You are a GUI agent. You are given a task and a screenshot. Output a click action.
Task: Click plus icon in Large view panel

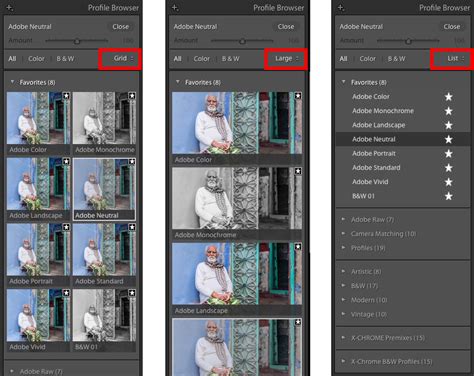[x=175, y=8]
